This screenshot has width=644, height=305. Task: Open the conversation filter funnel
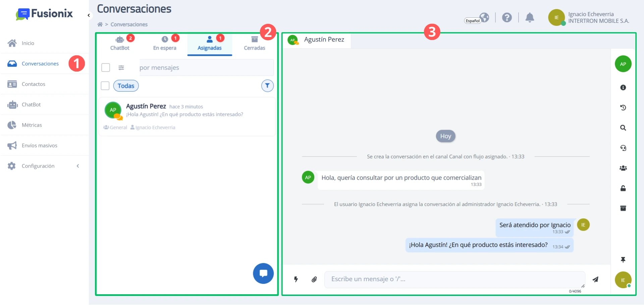[x=267, y=86]
